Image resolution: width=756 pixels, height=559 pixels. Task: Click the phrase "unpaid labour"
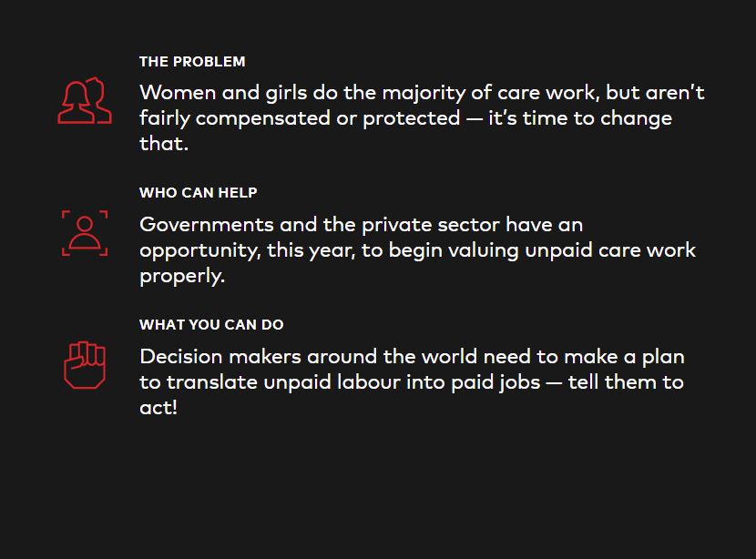click(x=332, y=382)
